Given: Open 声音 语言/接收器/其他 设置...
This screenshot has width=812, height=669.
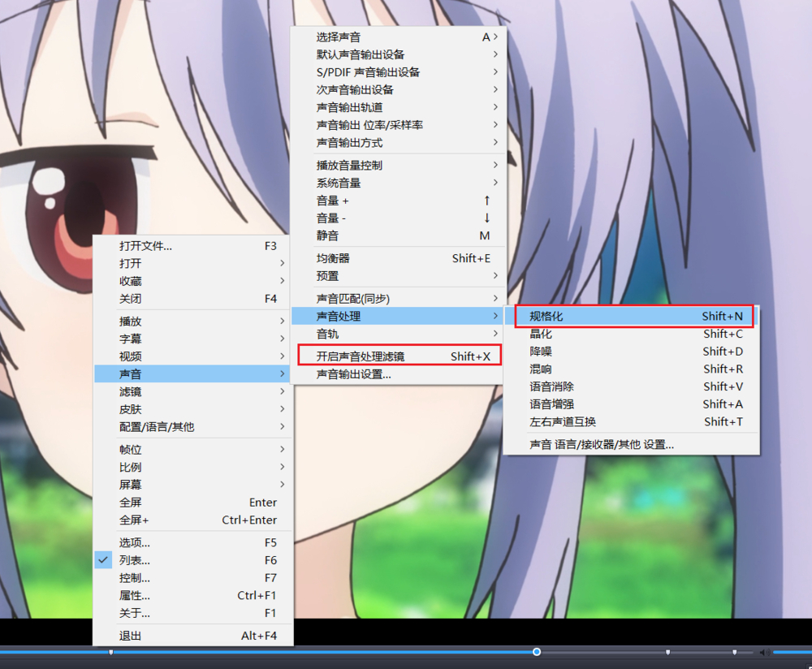Looking at the screenshot, I should tap(632, 445).
